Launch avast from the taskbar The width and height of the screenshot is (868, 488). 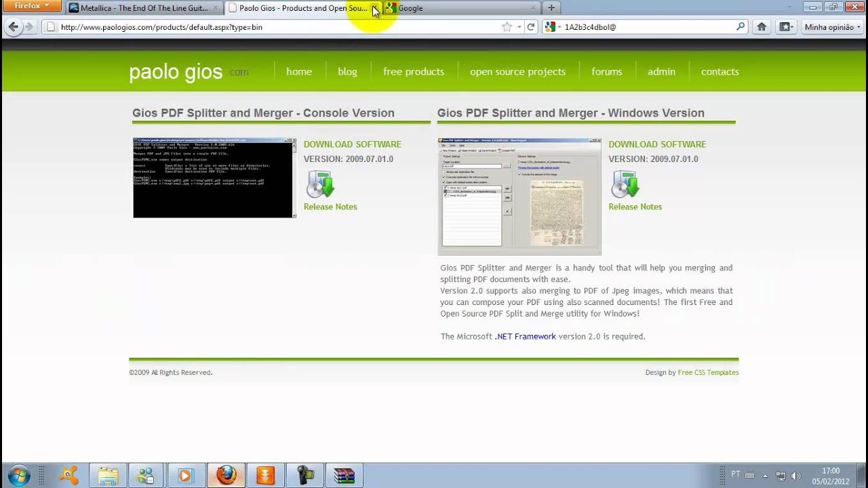68,475
